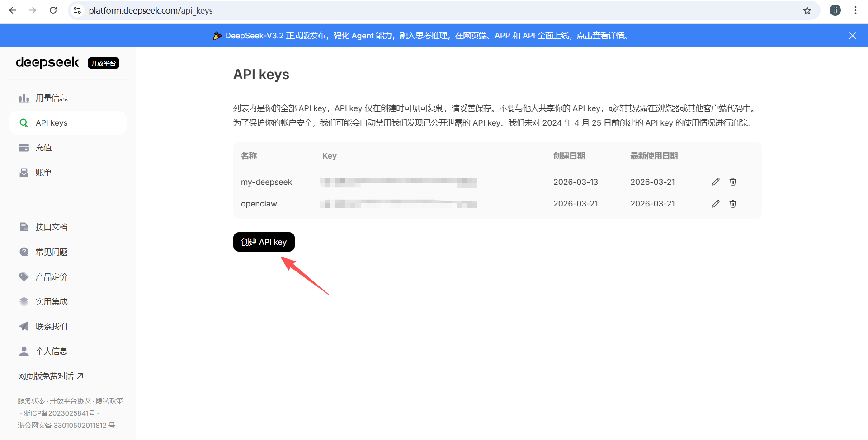The image size is (868, 440).
Task: Open 个人信息 profile page
Action: click(x=68, y=351)
